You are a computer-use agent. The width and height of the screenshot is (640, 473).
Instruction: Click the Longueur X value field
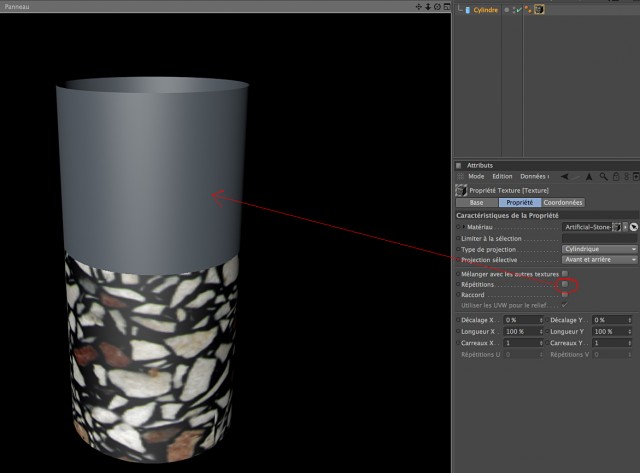524,332
